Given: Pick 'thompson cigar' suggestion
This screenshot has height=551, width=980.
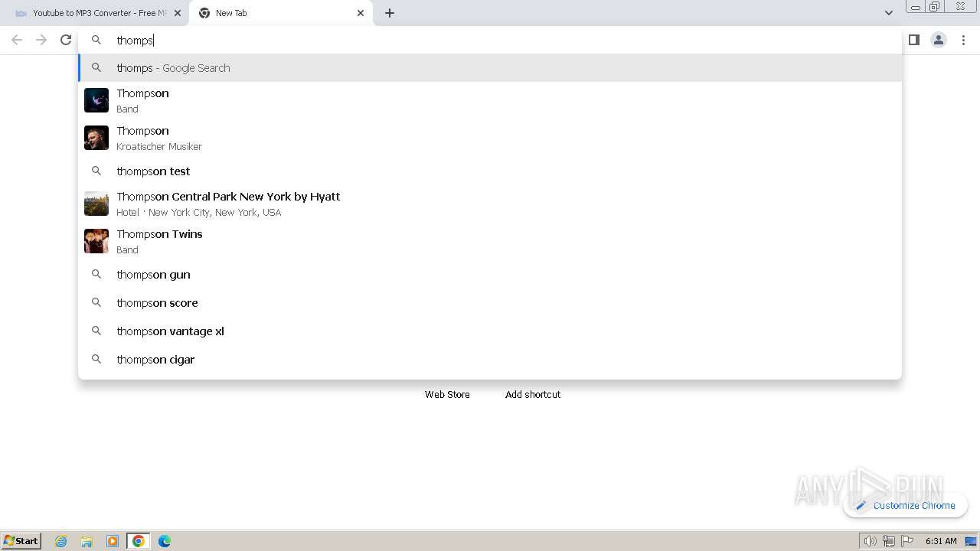Looking at the screenshot, I should 490,360.
